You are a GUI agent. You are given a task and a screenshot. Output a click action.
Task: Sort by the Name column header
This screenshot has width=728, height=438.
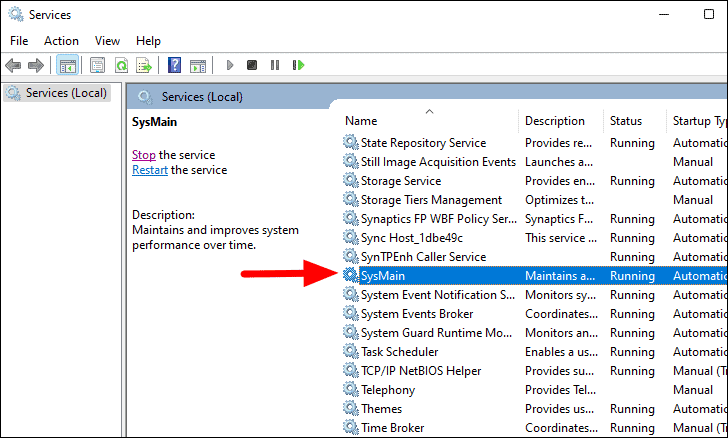click(361, 121)
